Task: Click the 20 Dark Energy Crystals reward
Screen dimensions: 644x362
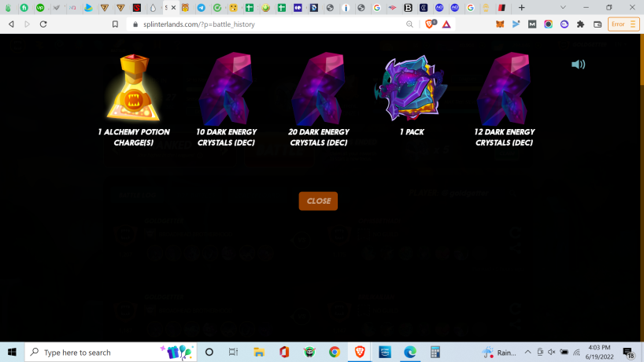Action: [x=319, y=89]
